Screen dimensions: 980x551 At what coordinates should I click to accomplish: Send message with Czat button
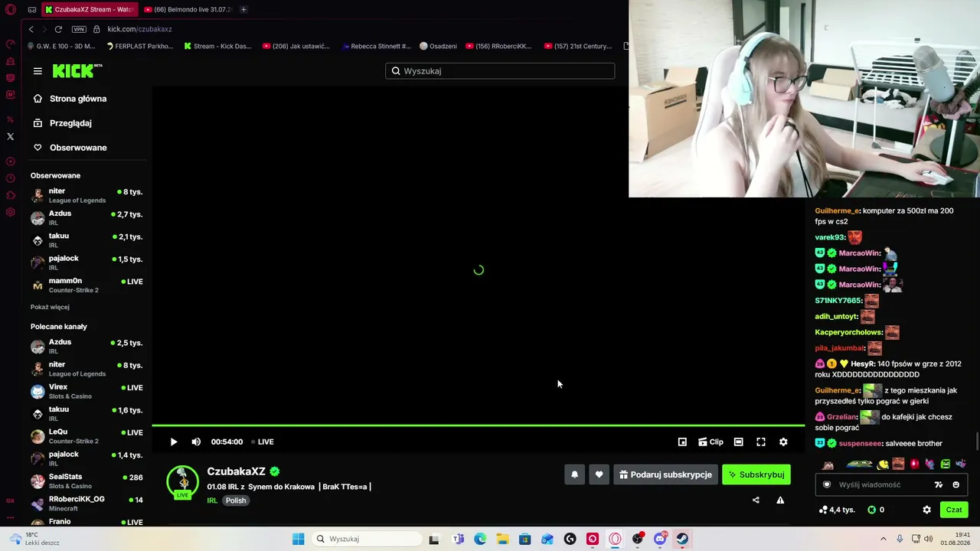[x=954, y=510]
